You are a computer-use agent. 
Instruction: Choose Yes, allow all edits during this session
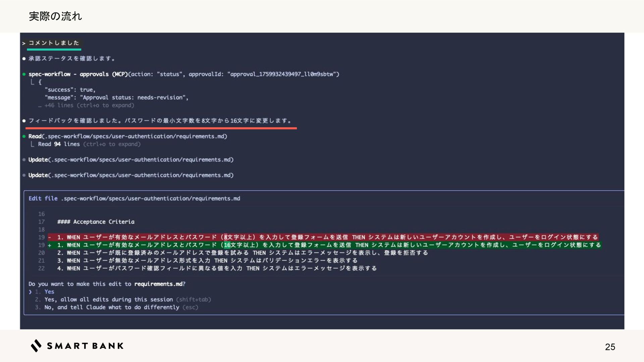tap(109, 300)
